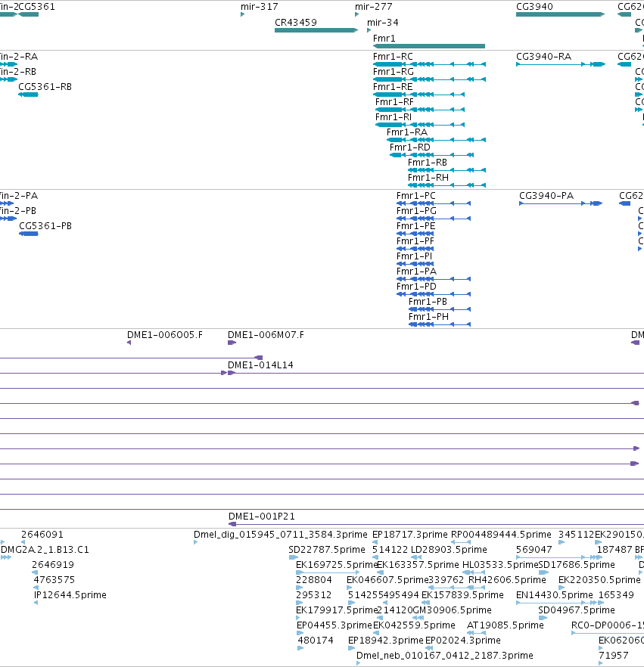Click the 345112 feature marker

tap(562, 542)
